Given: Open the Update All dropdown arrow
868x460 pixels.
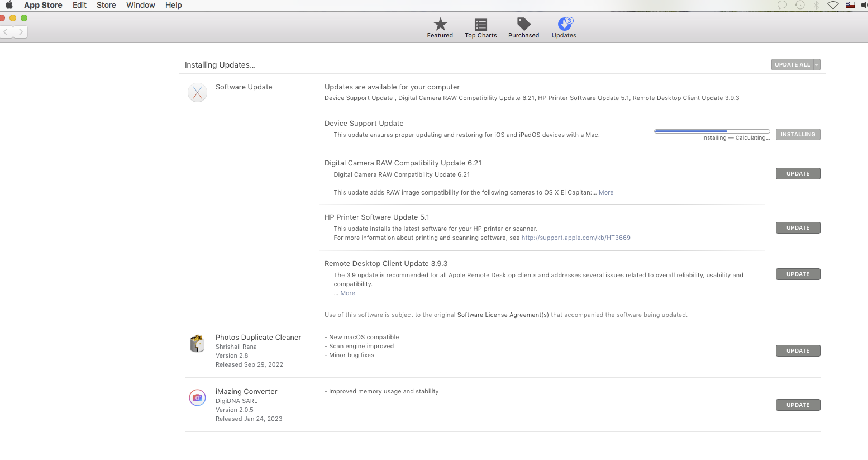Looking at the screenshot, I should pos(817,65).
